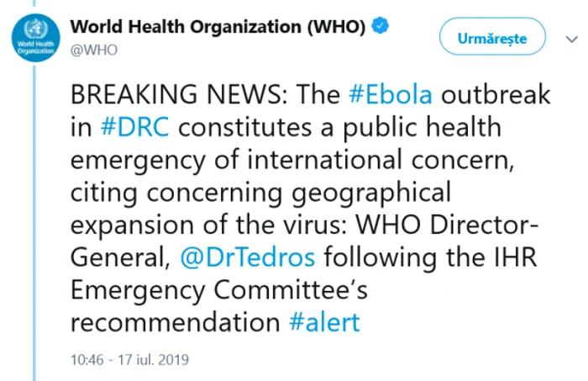
Task: Open the #alert hashtag
Action: tap(325, 322)
